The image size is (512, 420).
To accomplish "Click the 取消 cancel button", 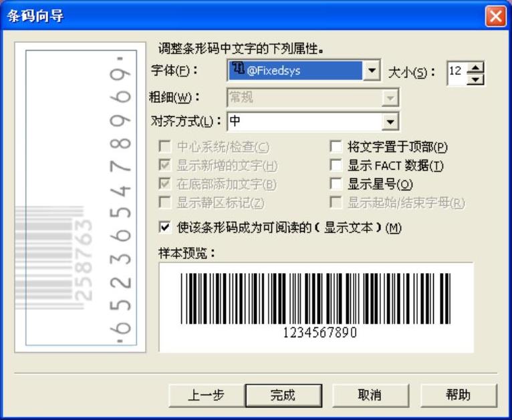I will point(370,395).
